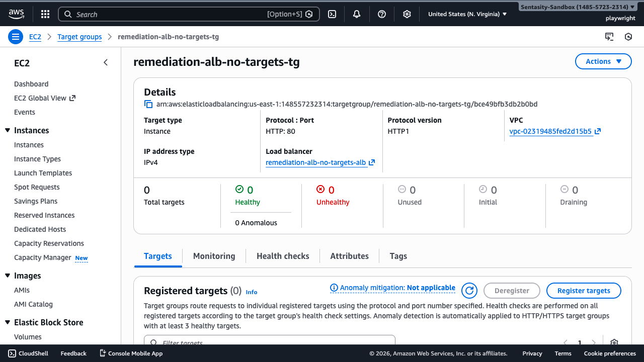644x362 pixels.
Task: Click the Register targets button
Action: coord(584,291)
